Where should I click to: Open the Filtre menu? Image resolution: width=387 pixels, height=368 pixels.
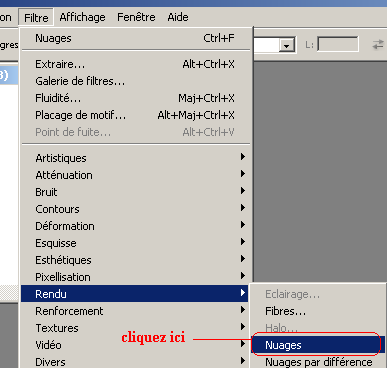point(36,17)
